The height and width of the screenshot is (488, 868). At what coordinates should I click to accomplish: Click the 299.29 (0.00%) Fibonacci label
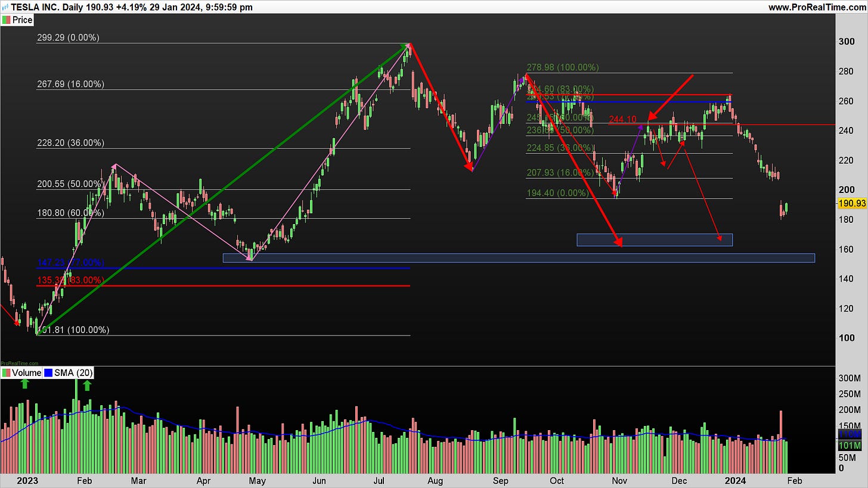(x=69, y=38)
